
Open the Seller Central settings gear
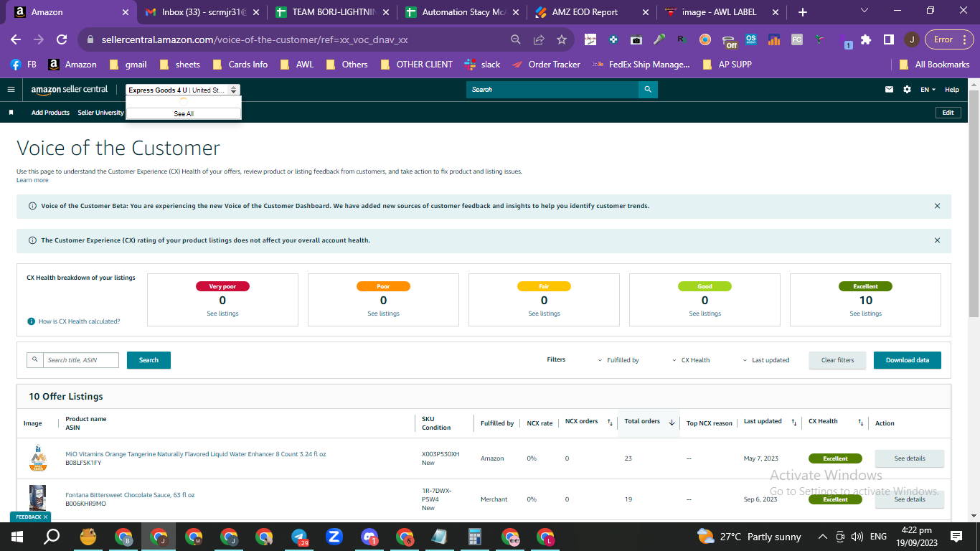[x=907, y=90]
